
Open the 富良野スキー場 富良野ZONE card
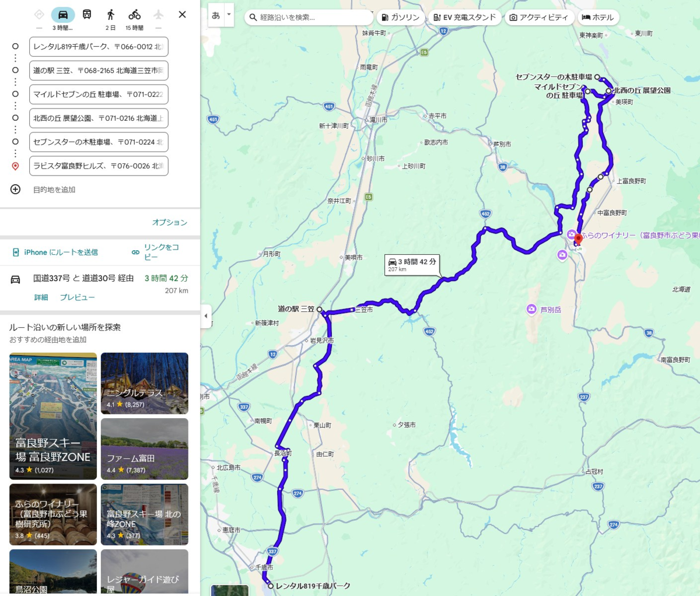(53, 416)
